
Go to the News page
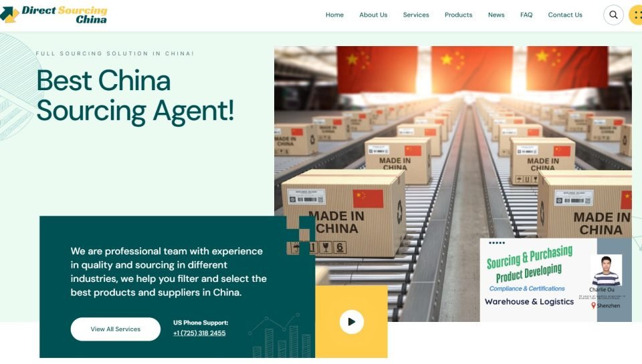(x=496, y=15)
